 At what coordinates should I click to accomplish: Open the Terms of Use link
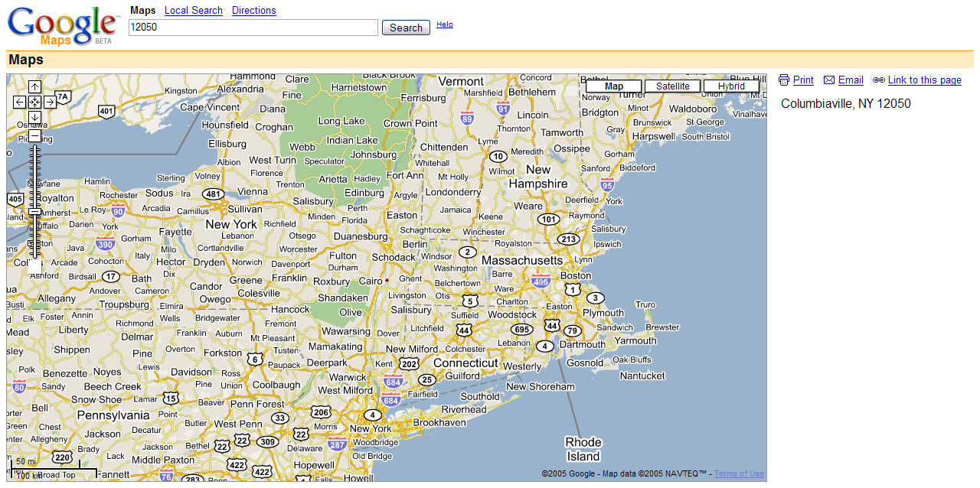click(738, 473)
